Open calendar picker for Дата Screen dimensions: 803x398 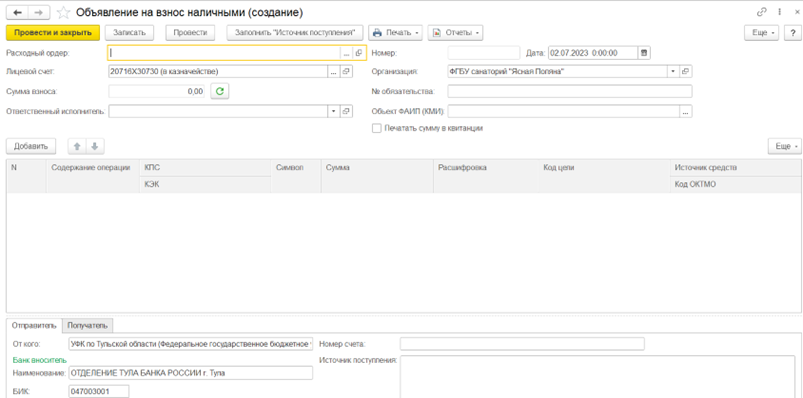(644, 53)
